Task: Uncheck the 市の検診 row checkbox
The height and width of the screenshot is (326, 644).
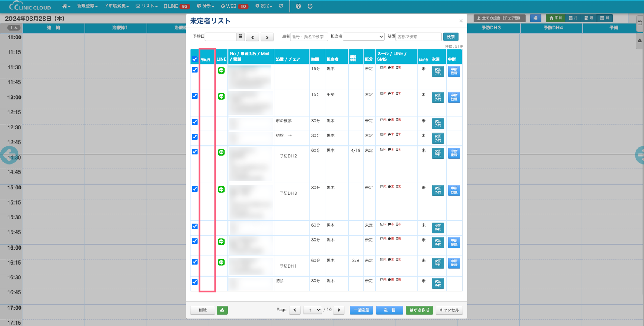Action: [195, 122]
